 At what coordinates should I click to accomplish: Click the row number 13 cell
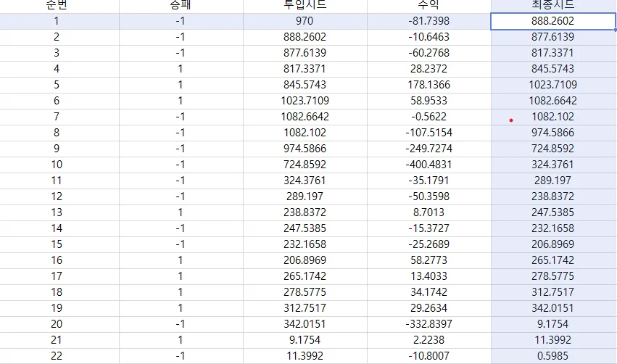57,212
